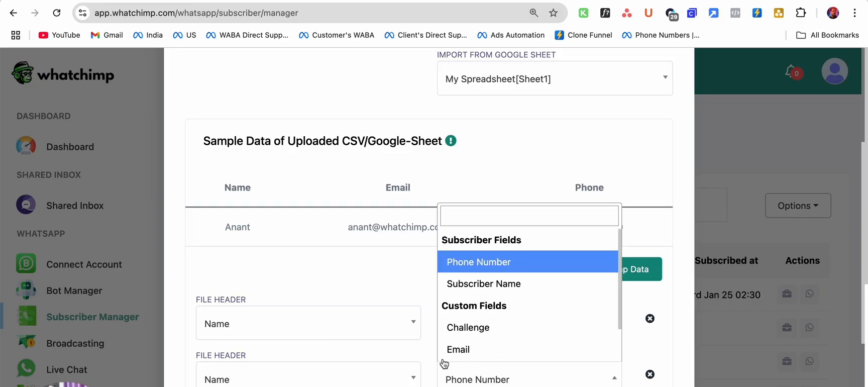868x387 pixels.
Task: Click the green K extension icon
Action: [x=583, y=13]
